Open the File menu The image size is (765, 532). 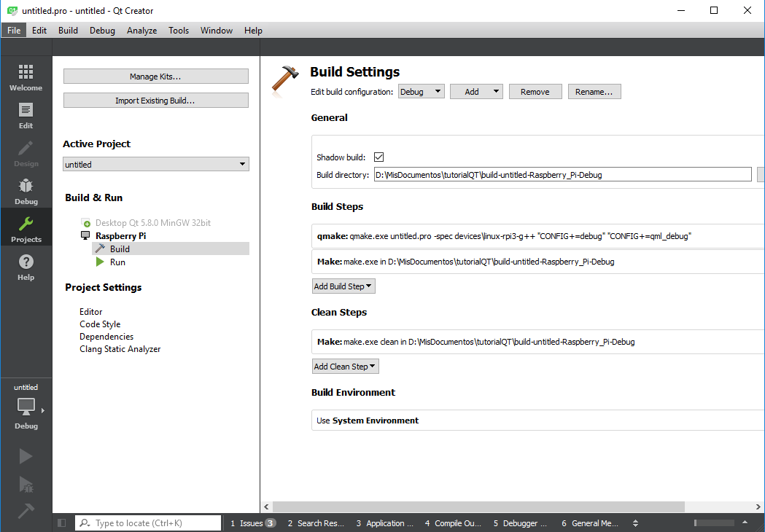[14, 30]
